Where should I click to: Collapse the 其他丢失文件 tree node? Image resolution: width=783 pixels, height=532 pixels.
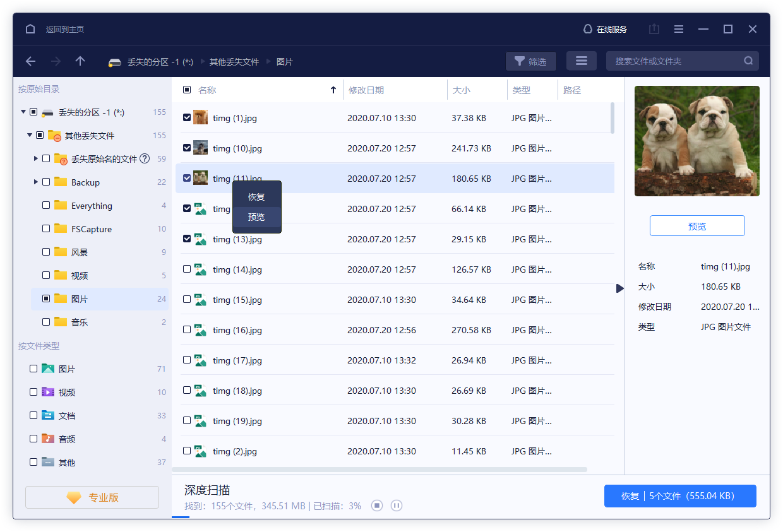tap(30, 135)
